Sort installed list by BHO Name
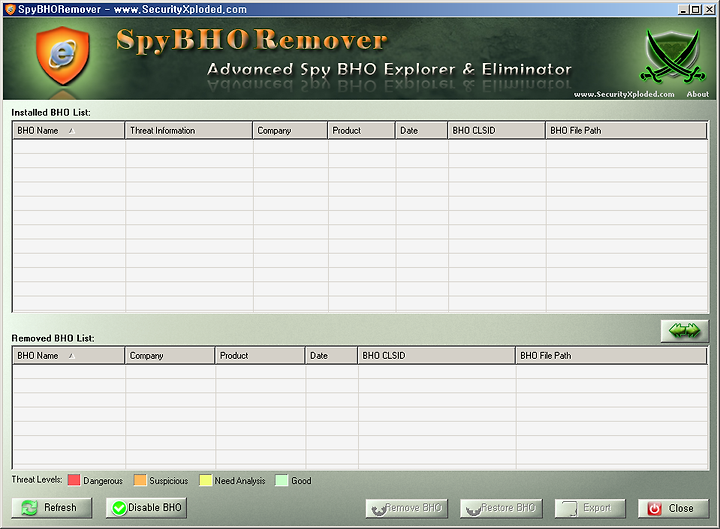720x529 pixels. (x=69, y=130)
